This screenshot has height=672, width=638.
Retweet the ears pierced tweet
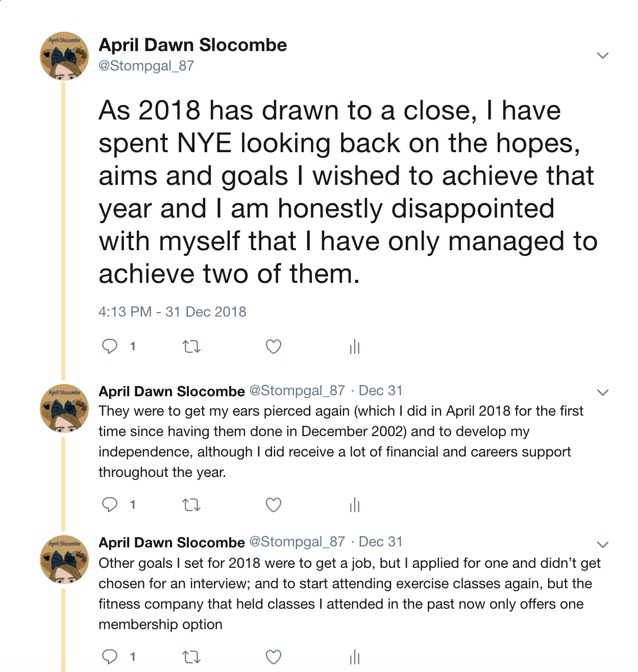(x=191, y=506)
